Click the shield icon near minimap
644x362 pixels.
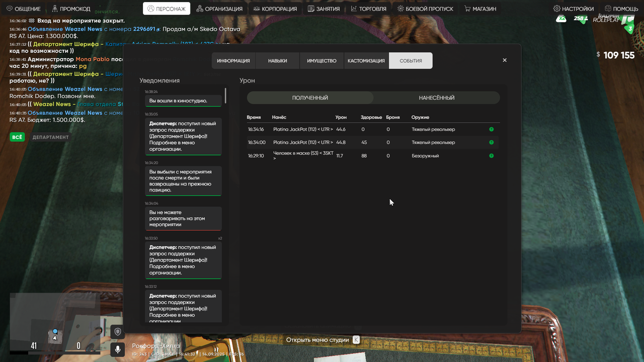point(118,332)
